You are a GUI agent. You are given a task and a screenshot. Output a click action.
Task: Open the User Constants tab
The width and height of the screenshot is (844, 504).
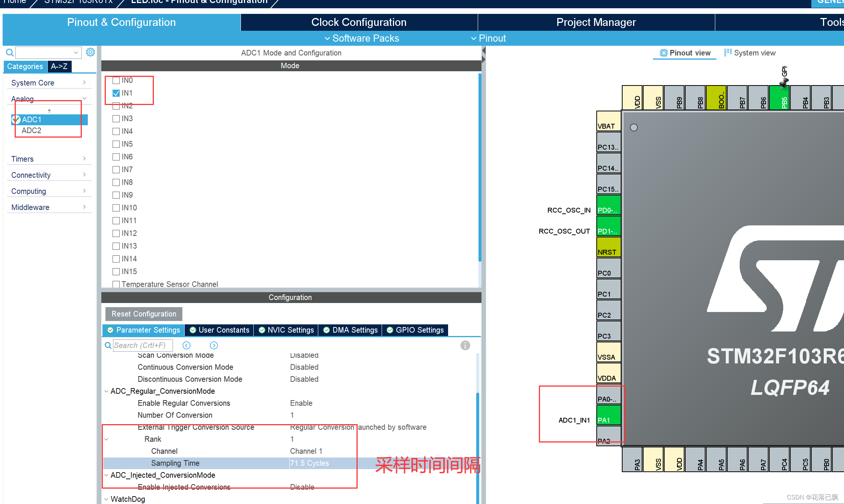point(219,330)
